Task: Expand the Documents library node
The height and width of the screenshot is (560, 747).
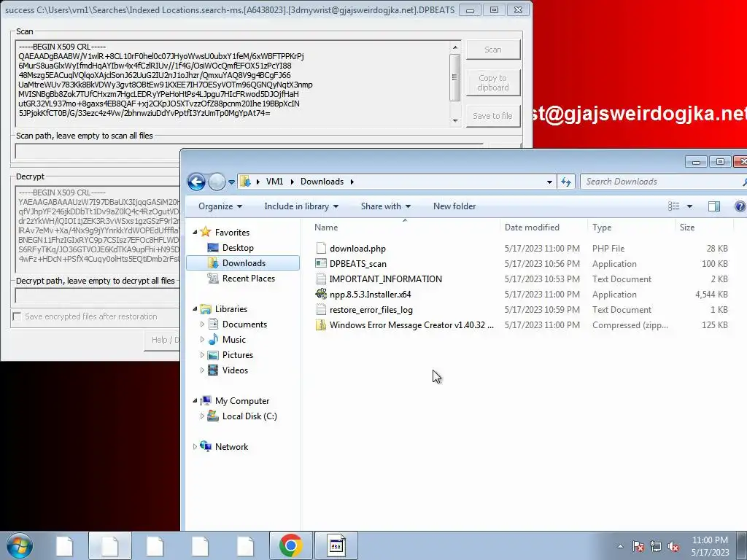Action: click(202, 324)
